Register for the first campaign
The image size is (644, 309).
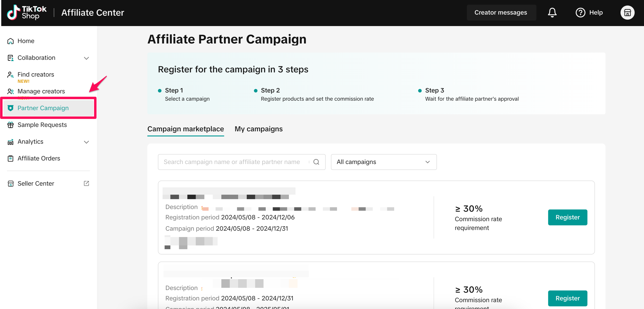(x=567, y=217)
